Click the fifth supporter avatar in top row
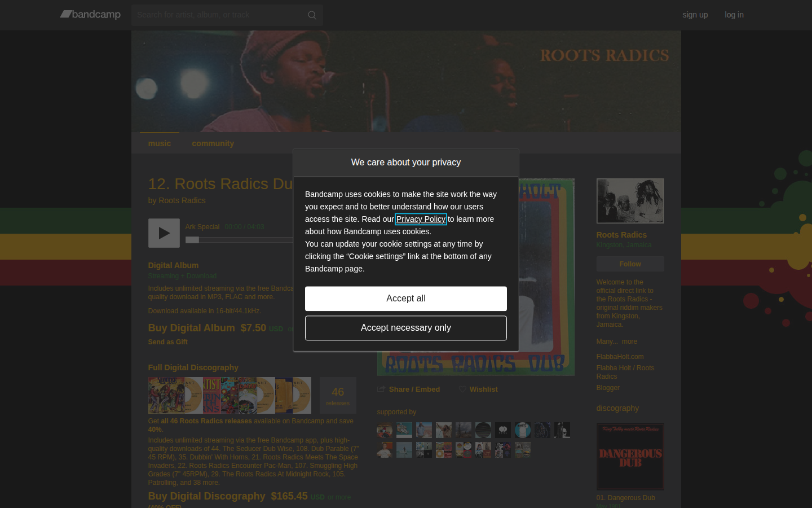This screenshot has height=508, width=812. click(464, 430)
